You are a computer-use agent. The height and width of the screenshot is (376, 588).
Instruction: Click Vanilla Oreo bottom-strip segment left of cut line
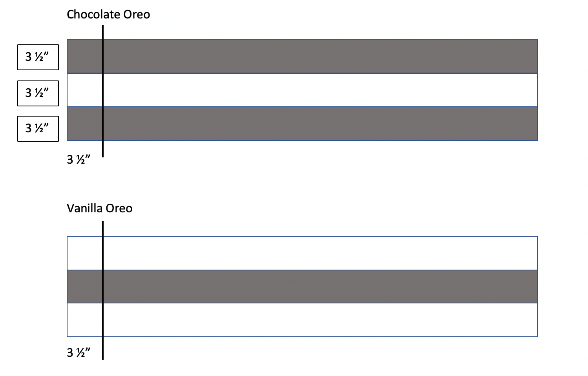click(x=85, y=320)
